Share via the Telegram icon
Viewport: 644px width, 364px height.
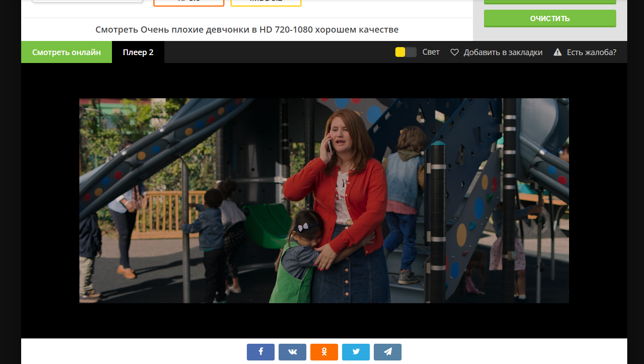point(387,352)
